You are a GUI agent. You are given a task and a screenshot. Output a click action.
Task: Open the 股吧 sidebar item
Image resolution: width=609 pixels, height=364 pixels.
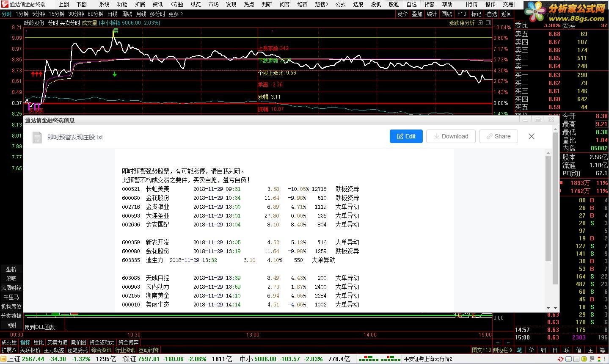11,279
